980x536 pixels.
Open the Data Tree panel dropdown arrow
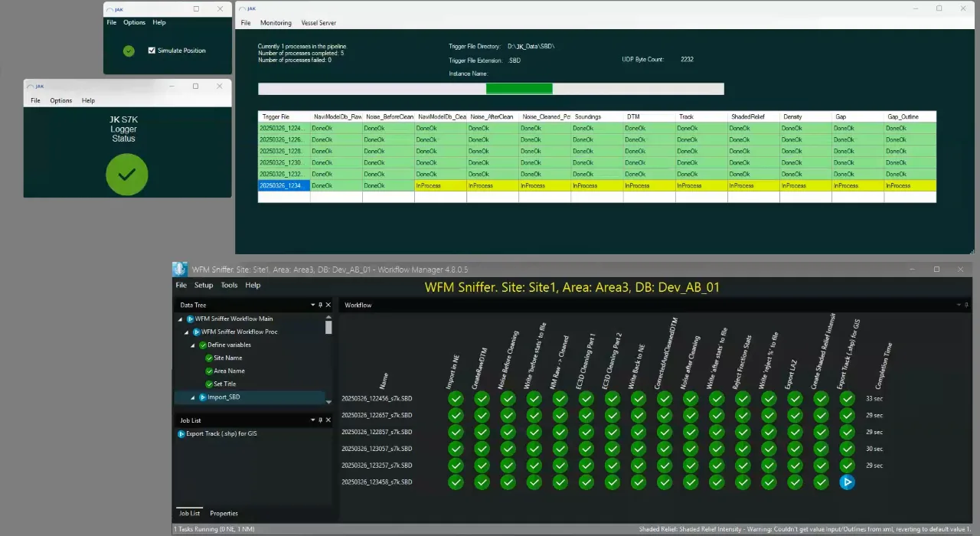coord(312,304)
